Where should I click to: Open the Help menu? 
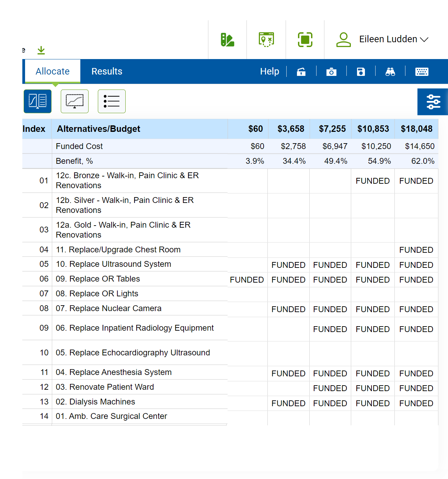[x=269, y=71]
